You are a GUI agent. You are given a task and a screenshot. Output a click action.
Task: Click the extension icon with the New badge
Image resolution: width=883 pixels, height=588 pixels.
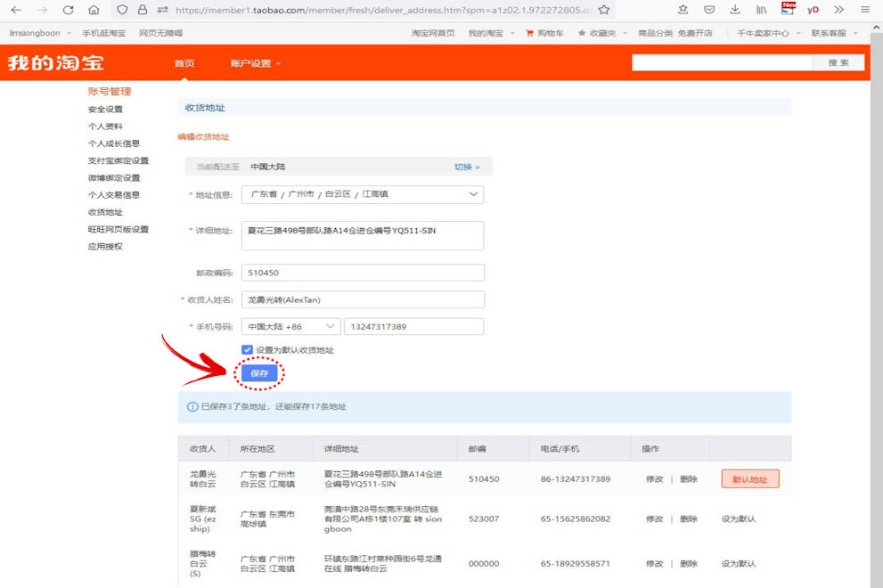pyautogui.click(x=788, y=8)
